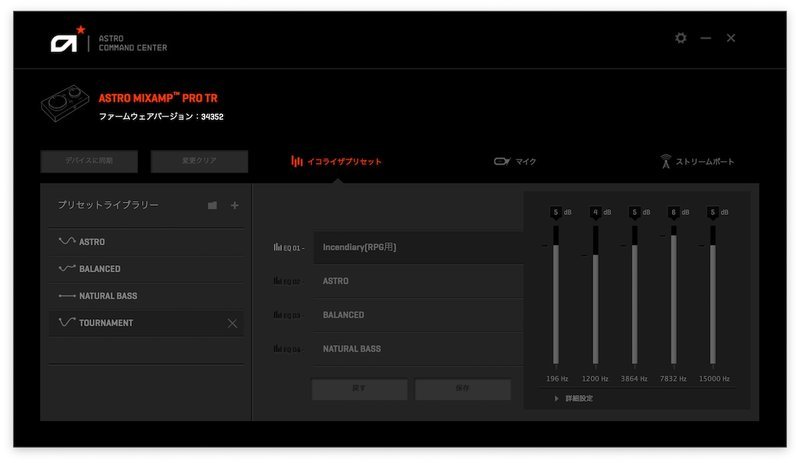Click the ASTRO preset waveform icon
The width and height of the screenshot is (800, 463).
click(x=67, y=241)
